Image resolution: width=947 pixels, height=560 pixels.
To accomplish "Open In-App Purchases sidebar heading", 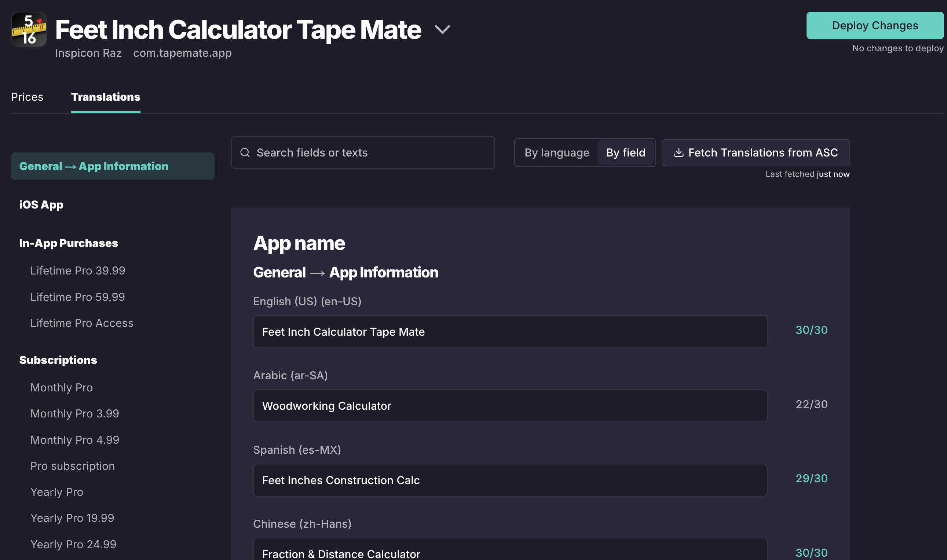I will (x=69, y=243).
